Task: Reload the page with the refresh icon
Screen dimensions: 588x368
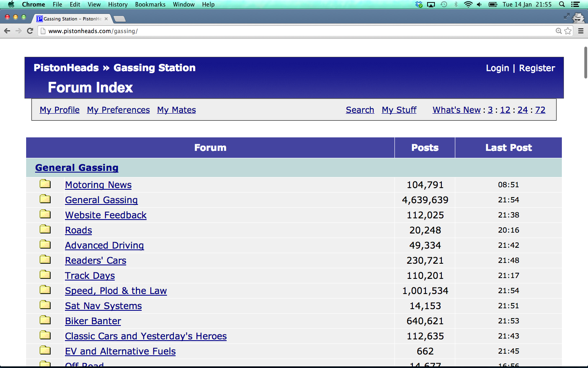Action: 30,31
